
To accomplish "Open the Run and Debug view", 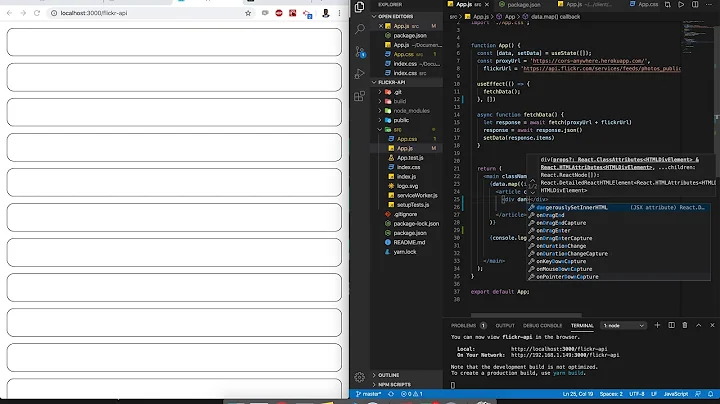I will point(360,73).
